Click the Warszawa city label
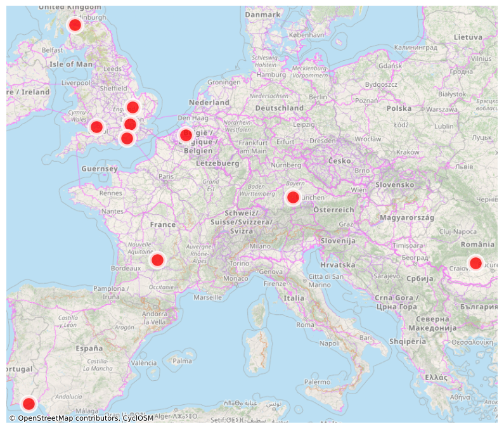504x429 pixels. click(x=442, y=109)
